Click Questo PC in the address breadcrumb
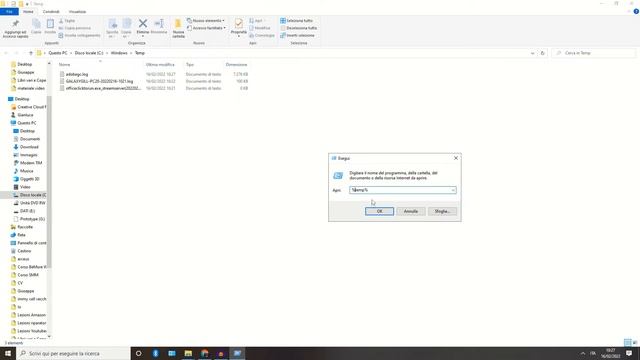Image resolution: width=640 pixels, height=360 pixels. pyautogui.click(x=58, y=53)
